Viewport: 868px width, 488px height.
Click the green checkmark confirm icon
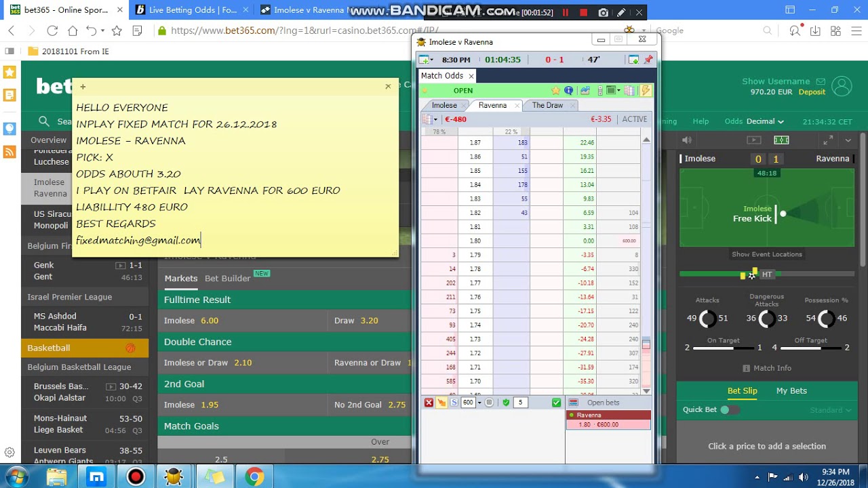(556, 403)
